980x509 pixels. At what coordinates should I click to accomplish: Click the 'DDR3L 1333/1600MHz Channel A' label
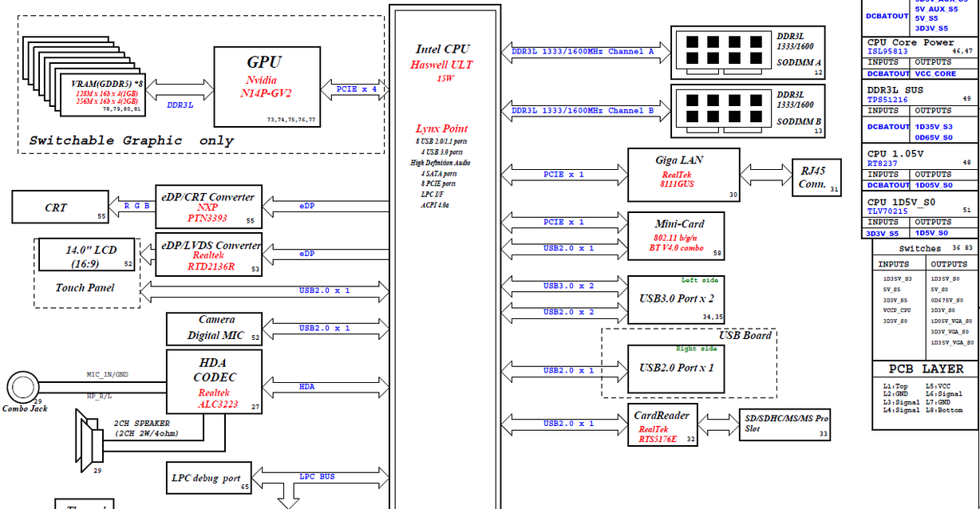[583, 52]
